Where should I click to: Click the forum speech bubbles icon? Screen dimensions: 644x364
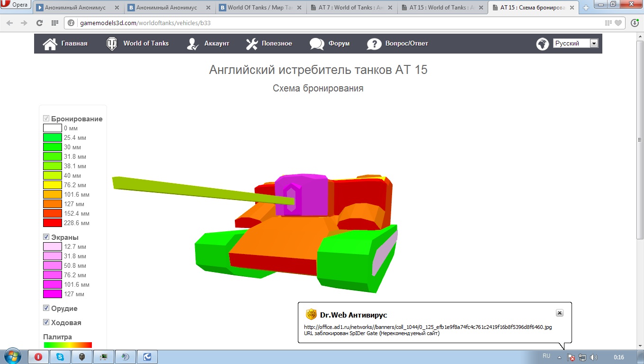click(x=317, y=44)
